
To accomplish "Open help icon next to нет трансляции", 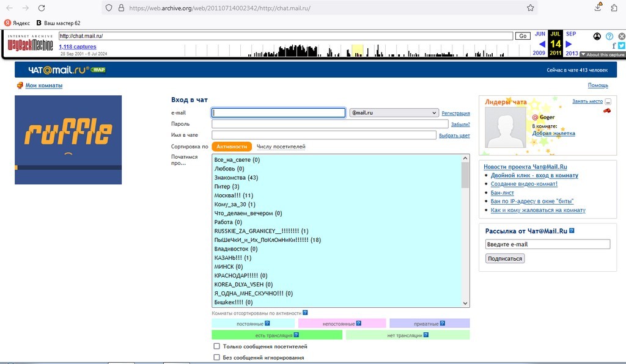I will pyautogui.click(x=426, y=335).
